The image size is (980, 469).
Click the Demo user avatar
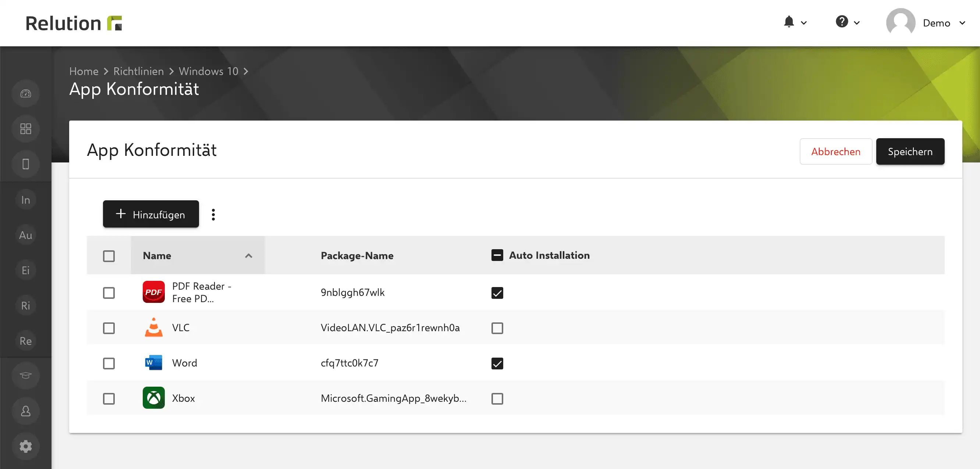tap(901, 23)
